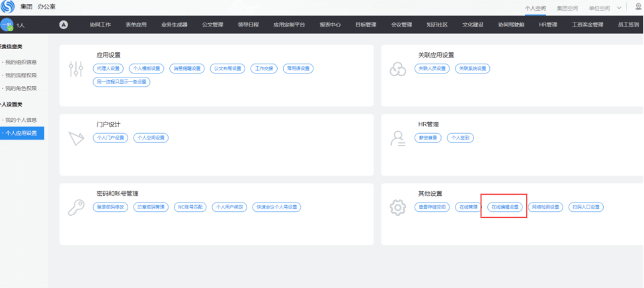This screenshot has width=644, height=288.
Task: Click the 个人空间设置 button
Action: (x=151, y=138)
